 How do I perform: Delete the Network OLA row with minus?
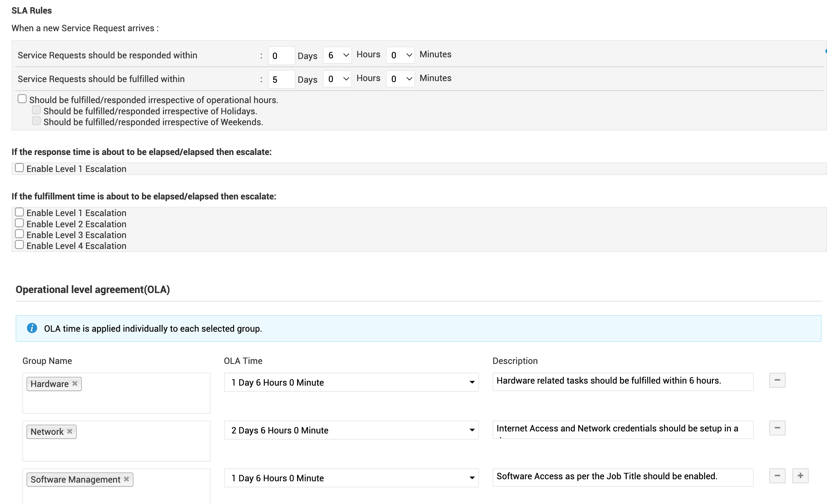coord(777,428)
